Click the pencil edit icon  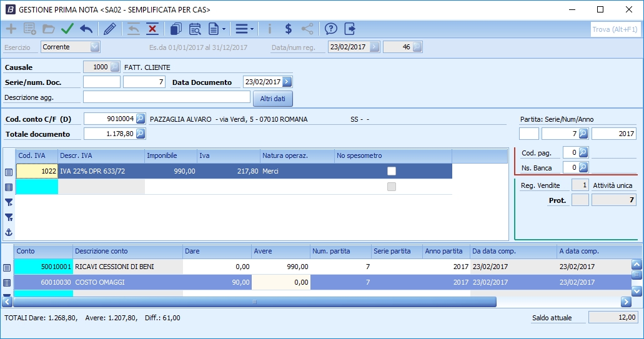coord(110,29)
